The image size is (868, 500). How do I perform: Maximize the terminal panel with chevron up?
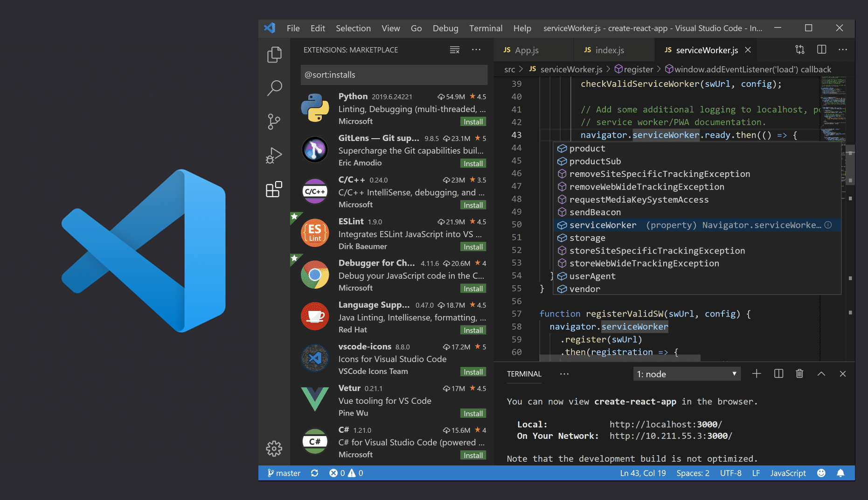click(821, 373)
